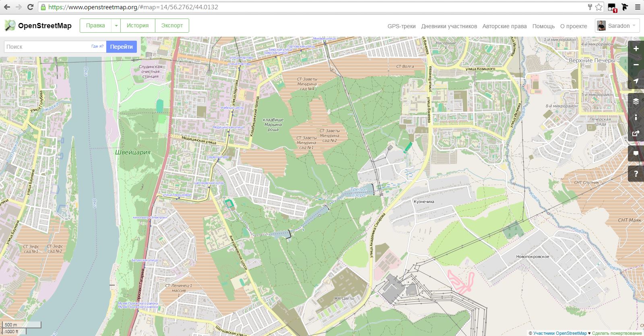Zoom in with the plus map control
This screenshot has width=644, height=336.
pyautogui.click(x=636, y=49)
